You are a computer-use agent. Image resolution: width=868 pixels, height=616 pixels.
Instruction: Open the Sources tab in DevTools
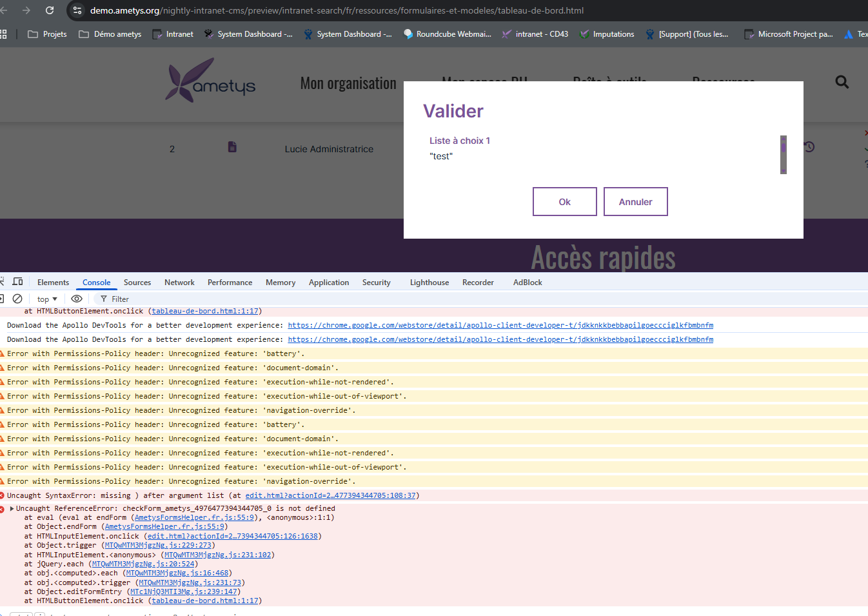[x=137, y=283]
